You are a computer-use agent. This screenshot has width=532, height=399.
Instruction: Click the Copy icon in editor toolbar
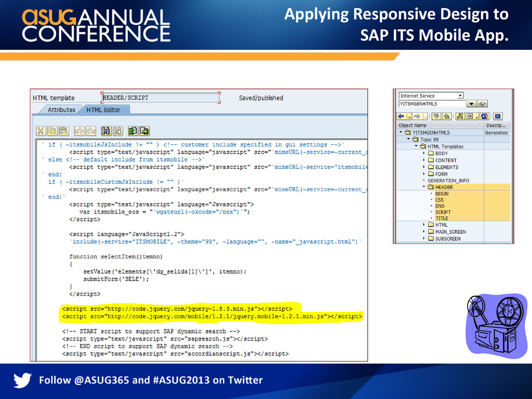click(x=52, y=130)
